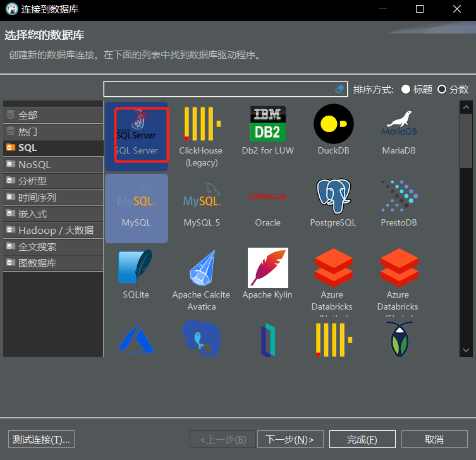
Task: Select the Apache Kylin driver
Action: [267, 274]
